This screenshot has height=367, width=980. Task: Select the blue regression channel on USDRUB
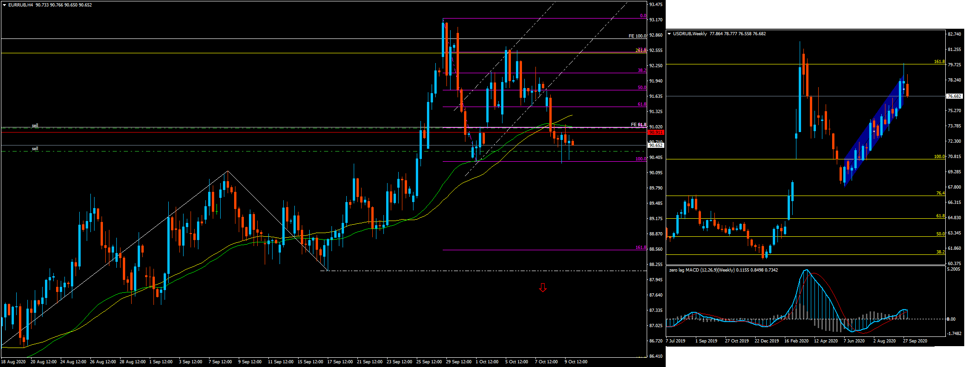[x=872, y=132]
